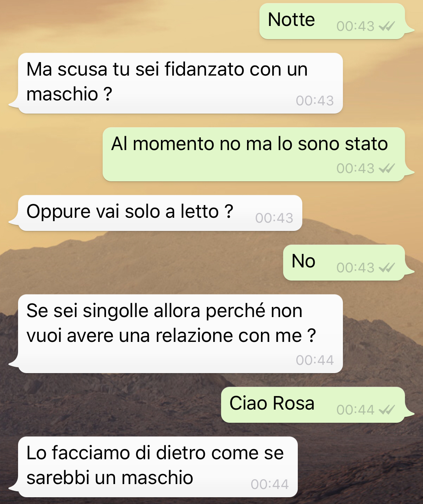The height and width of the screenshot is (504, 423).
Task: Tap ticks on 'Al momento no' message
Action: [387, 169]
